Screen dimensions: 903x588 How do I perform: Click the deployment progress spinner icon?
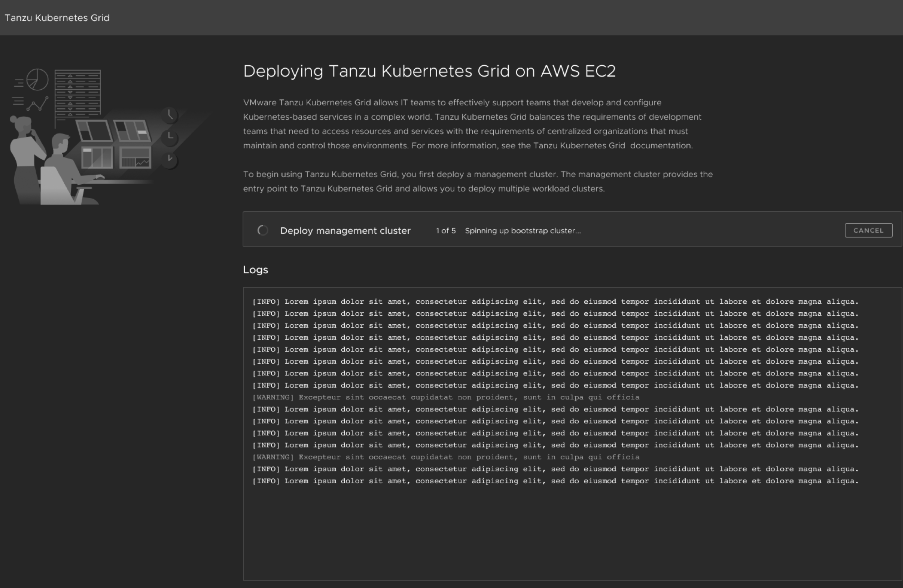tap(262, 230)
